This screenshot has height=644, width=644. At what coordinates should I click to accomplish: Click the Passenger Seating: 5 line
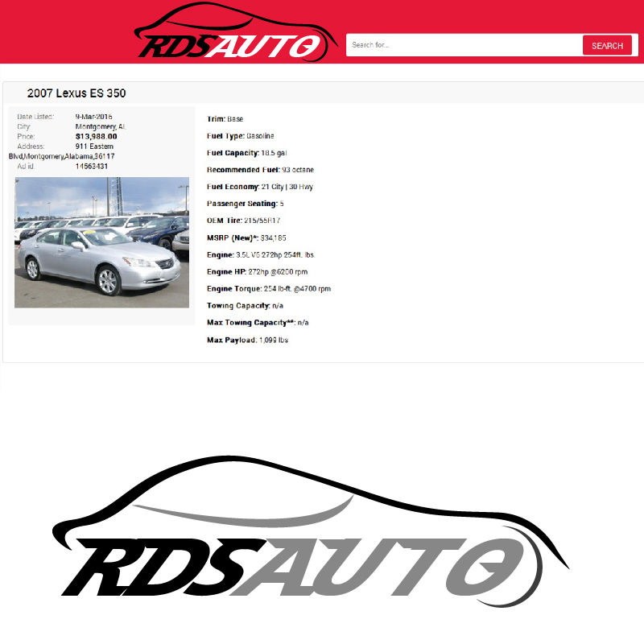coord(246,204)
